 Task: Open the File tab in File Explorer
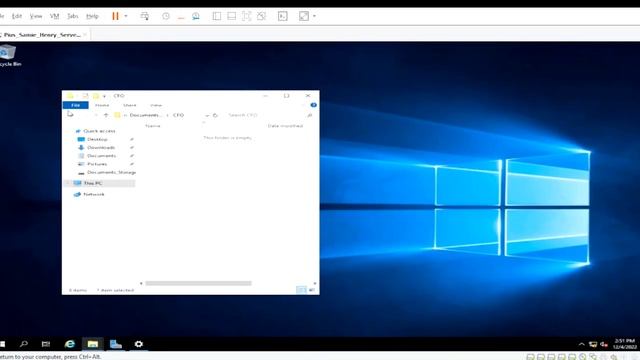point(76,105)
